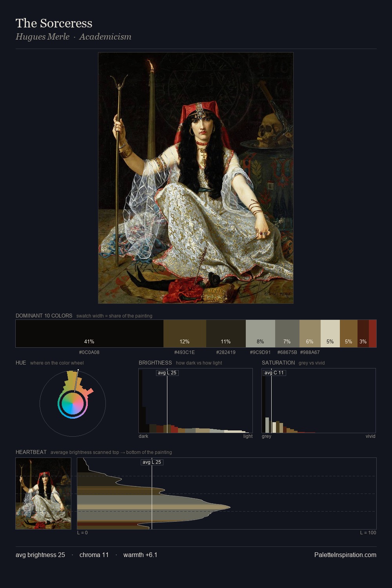Choose the dark maroon 3% swatch
This screenshot has width=392, height=588.
(x=363, y=334)
